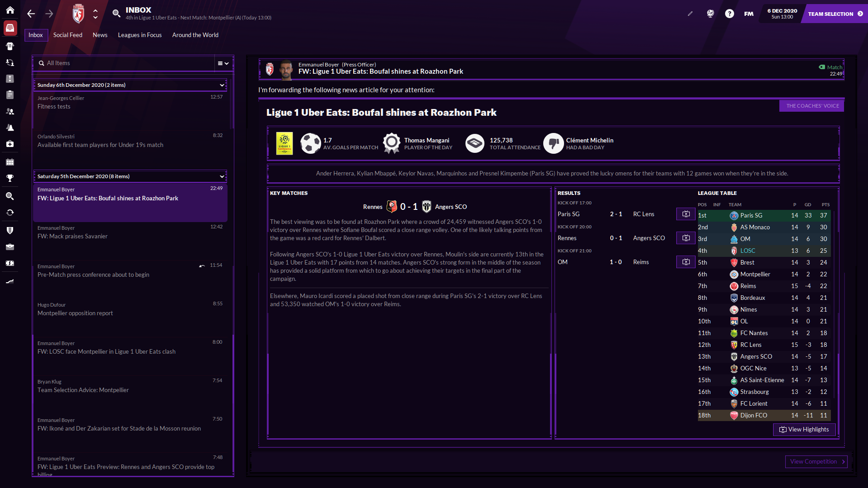Viewport: 868px width, 488px height.
Task: Select AS Monaco row in league table
Action: tap(764, 227)
